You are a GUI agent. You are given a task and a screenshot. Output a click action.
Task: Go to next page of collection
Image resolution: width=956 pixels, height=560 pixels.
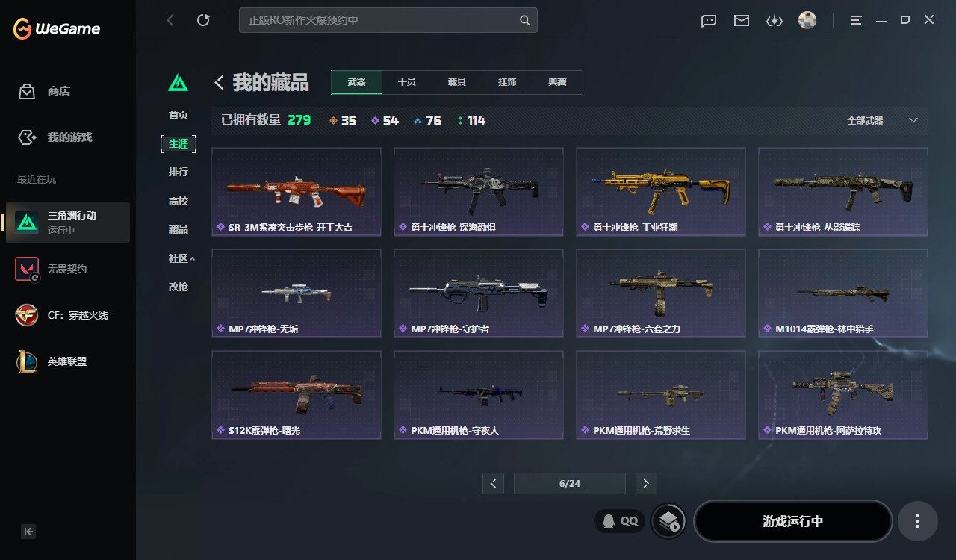pos(646,483)
